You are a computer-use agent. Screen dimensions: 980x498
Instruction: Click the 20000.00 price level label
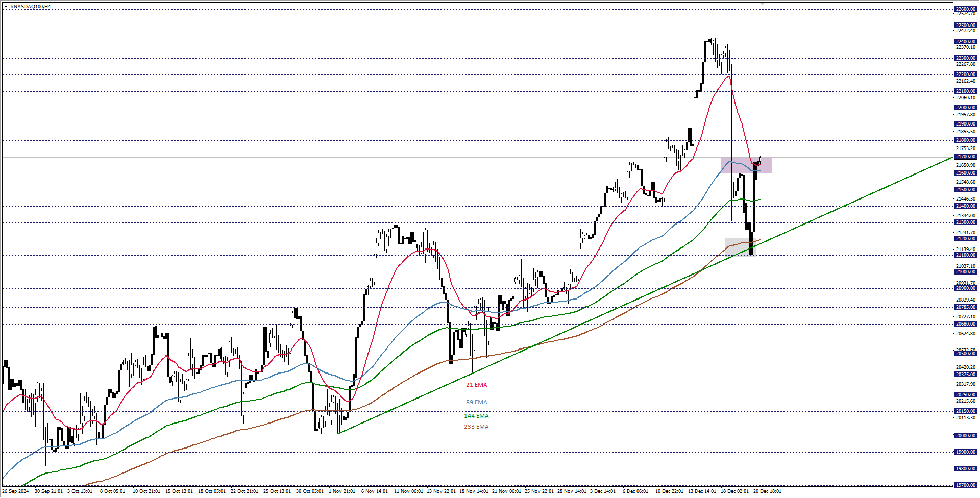[965, 436]
